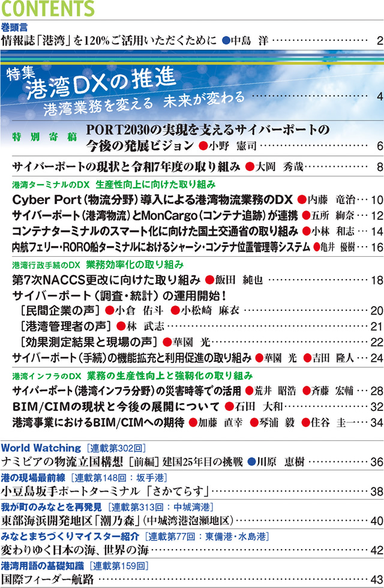Open サイバーポートの現状と令和7年度の取り組み
The height and width of the screenshot is (588, 384).
click(x=126, y=166)
